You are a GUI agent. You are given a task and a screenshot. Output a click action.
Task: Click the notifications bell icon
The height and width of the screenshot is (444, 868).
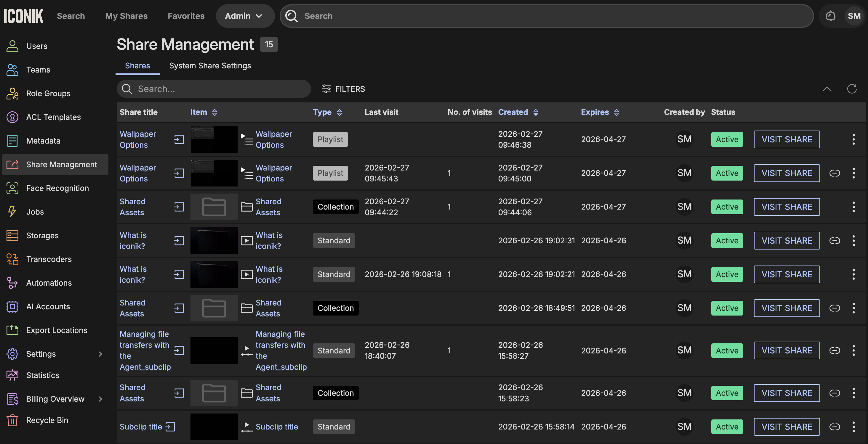(830, 16)
